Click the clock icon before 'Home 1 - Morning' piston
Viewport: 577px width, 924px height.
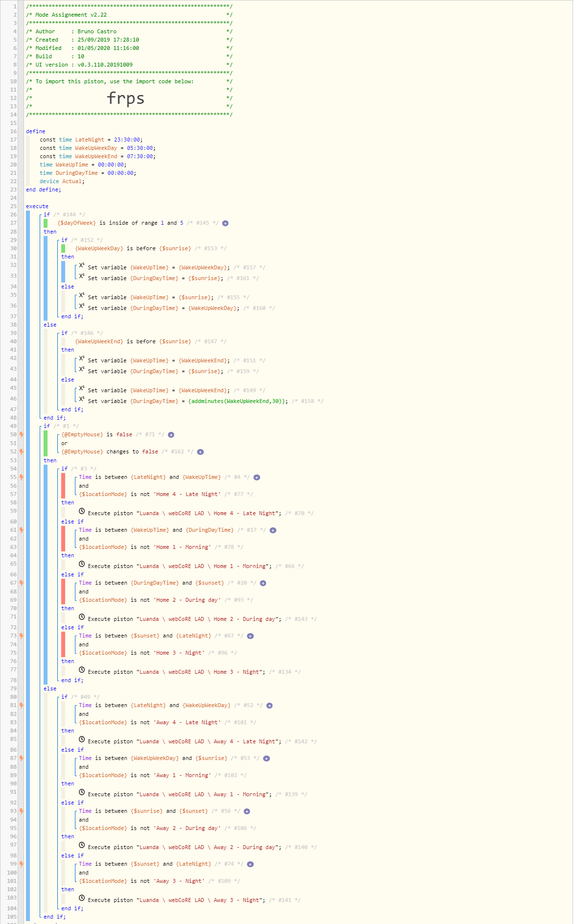coord(82,564)
